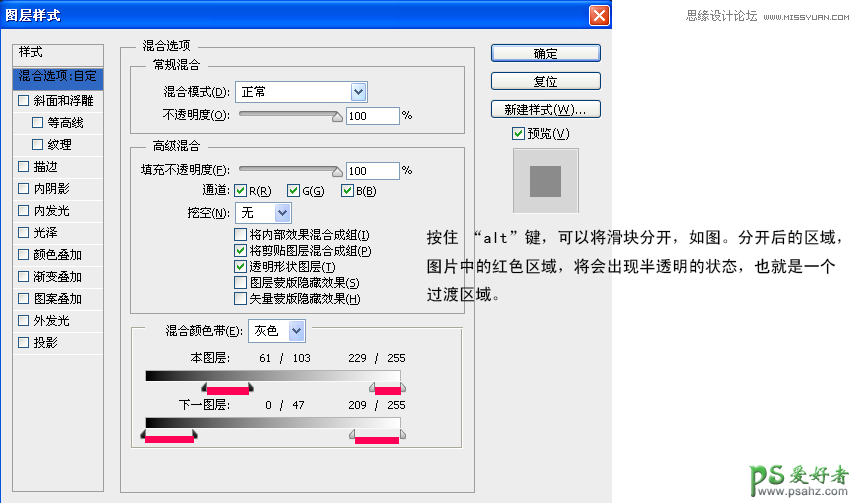Select 混合选项:自定 in styles list
The height and width of the screenshot is (503, 860).
[58, 77]
